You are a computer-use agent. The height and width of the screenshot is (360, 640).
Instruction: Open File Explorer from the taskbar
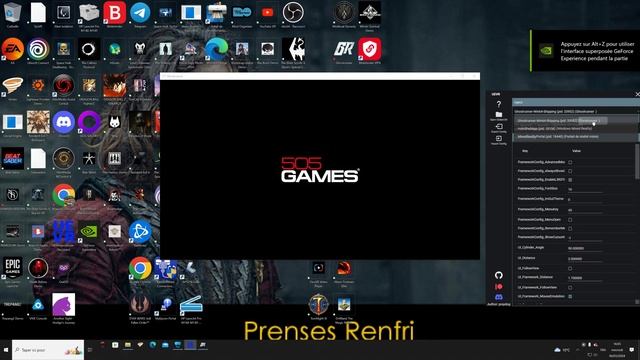click(128, 345)
